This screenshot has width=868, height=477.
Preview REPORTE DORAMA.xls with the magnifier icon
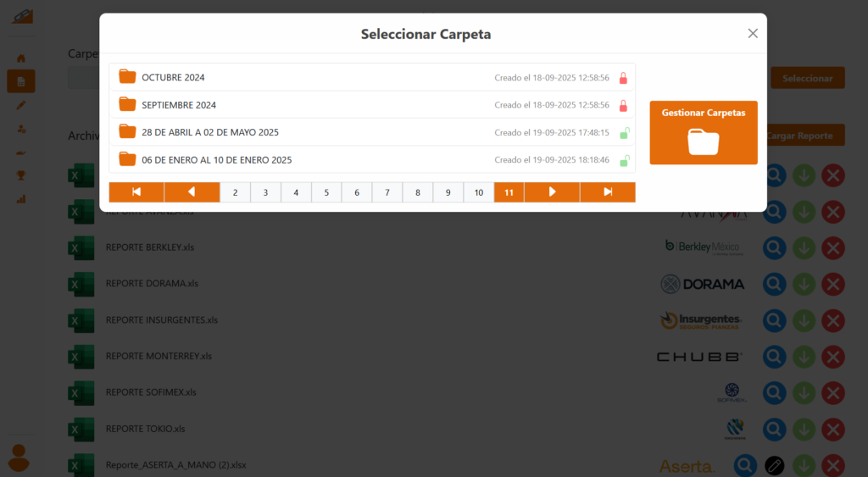click(x=775, y=284)
